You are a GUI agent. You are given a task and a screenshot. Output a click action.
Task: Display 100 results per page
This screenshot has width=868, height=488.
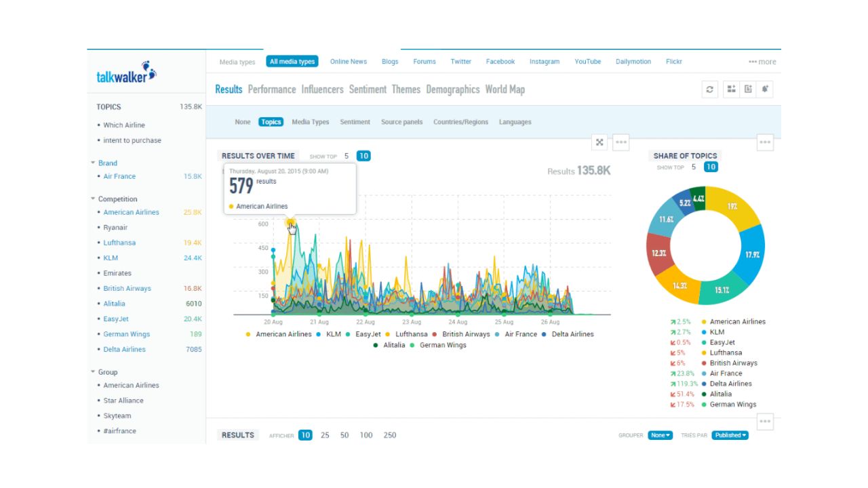click(x=366, y=435)
